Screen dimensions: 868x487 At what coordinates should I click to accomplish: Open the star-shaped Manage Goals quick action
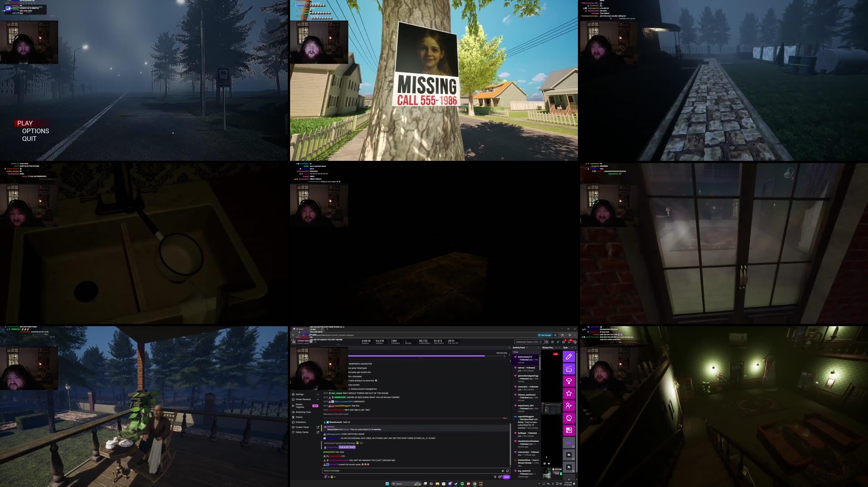tap(569, 393)
